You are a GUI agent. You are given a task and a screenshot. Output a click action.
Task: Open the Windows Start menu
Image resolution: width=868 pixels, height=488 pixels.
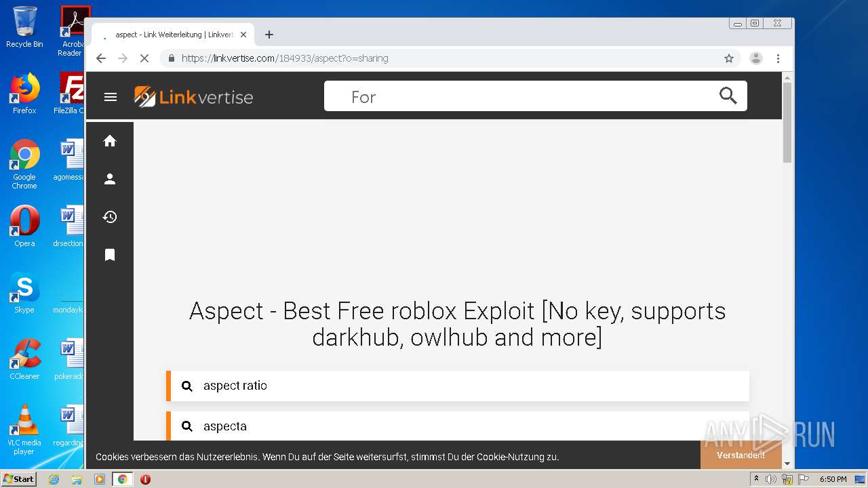[x=18, y=479]
